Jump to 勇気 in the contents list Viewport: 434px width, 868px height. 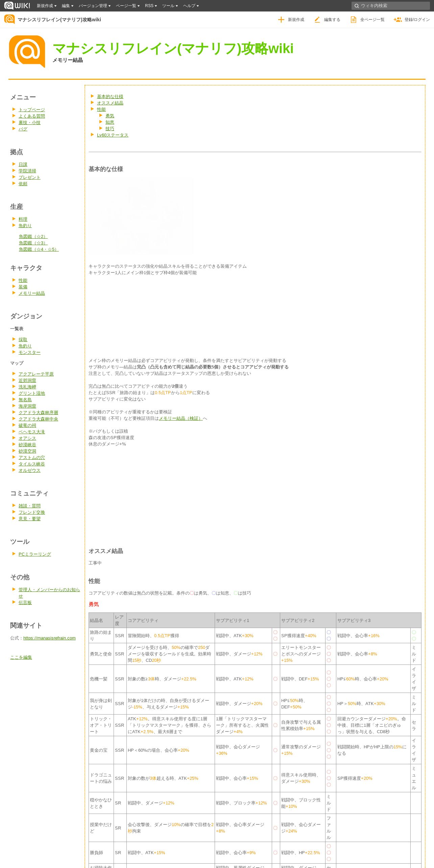point(110,116)
